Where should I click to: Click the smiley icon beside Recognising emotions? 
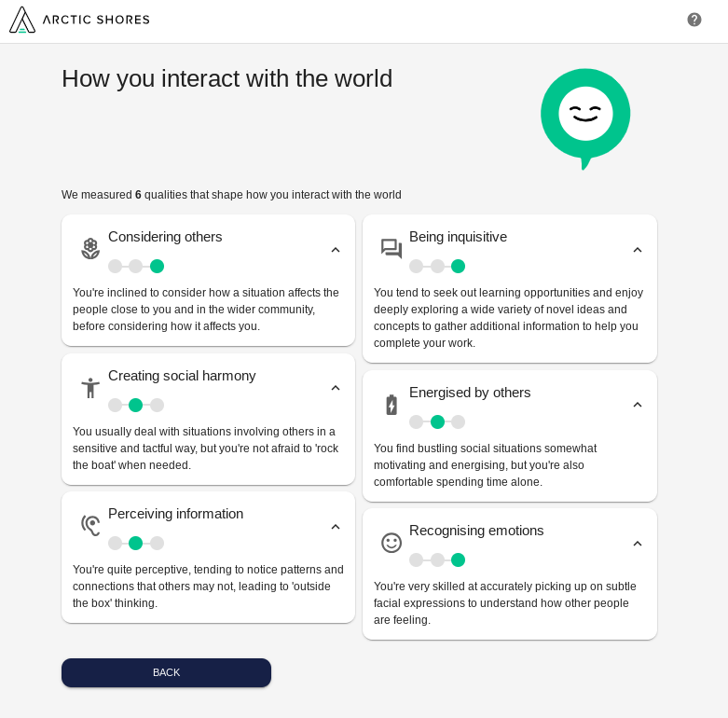[391, 543]
